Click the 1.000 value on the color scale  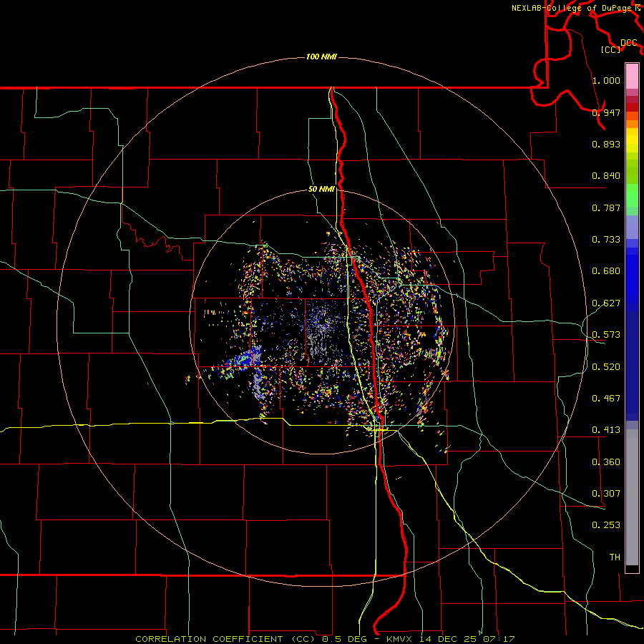(x=606, y=80)
